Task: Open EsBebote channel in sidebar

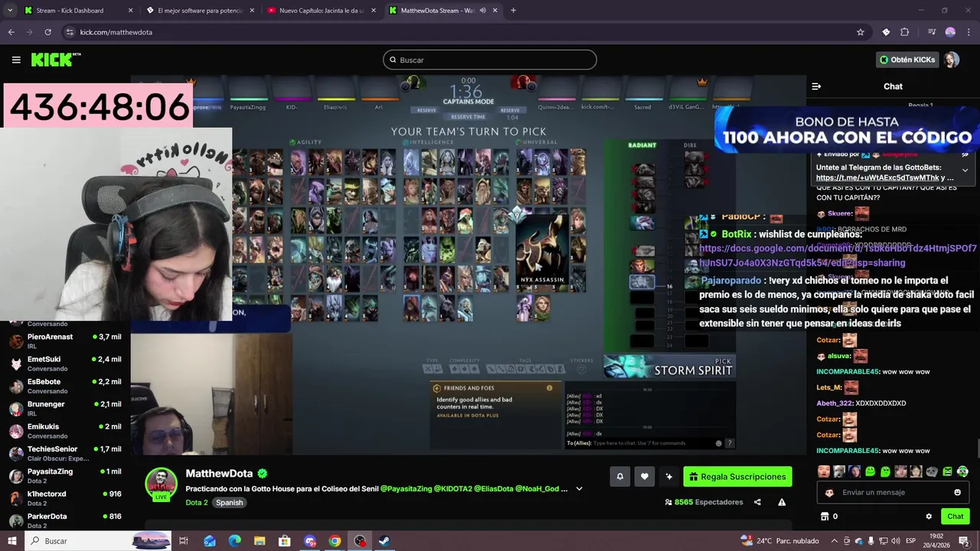Action: 65,386
